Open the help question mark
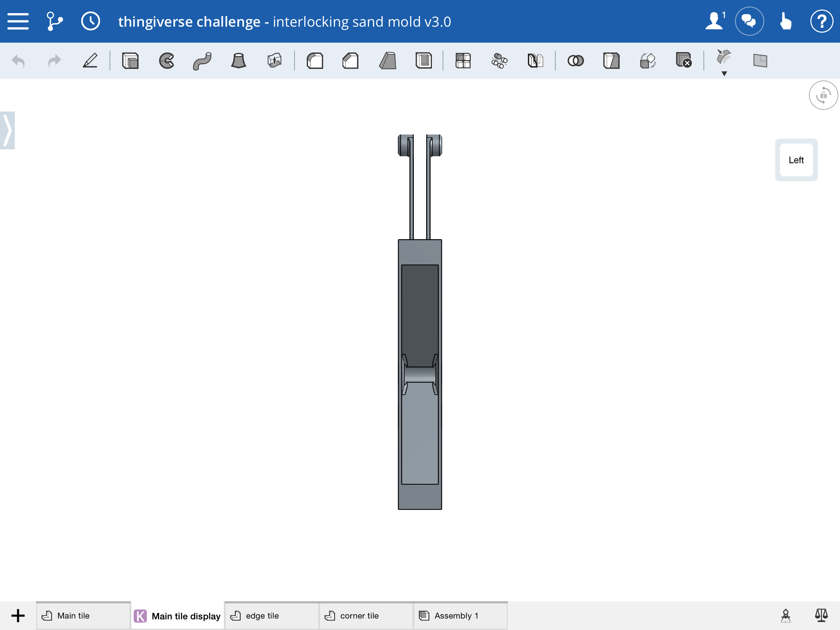Screen dimensions: 840x630 [x=822, y=21]
